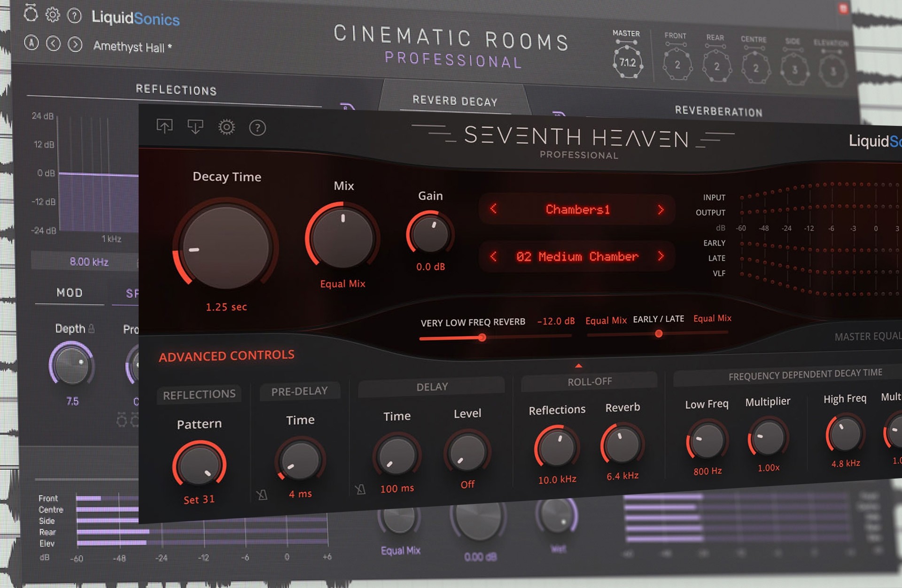Toggle the delay tempo sync metronome icon
The width and height of the screenshot is (902, 588).
[x=360, y=490]
